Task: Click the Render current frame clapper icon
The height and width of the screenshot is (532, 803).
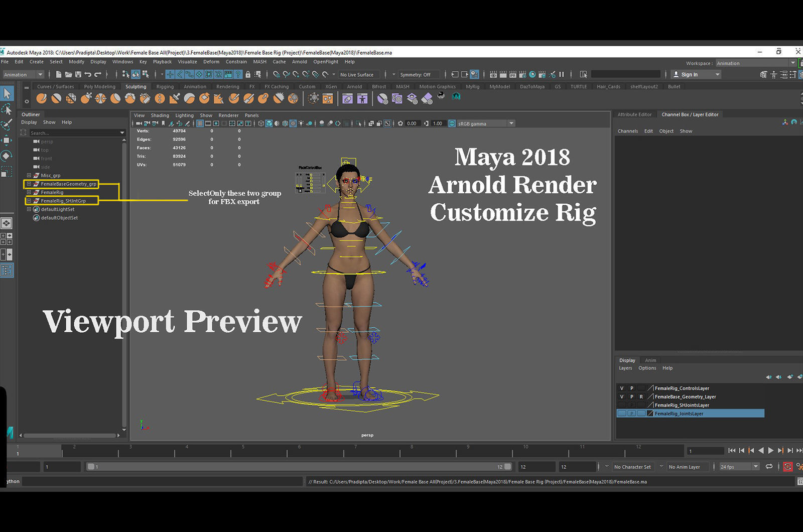Action: coord(503,74)
